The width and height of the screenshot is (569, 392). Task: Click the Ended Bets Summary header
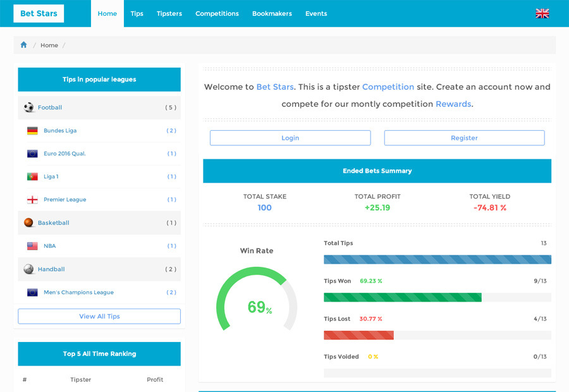point(377,171)
